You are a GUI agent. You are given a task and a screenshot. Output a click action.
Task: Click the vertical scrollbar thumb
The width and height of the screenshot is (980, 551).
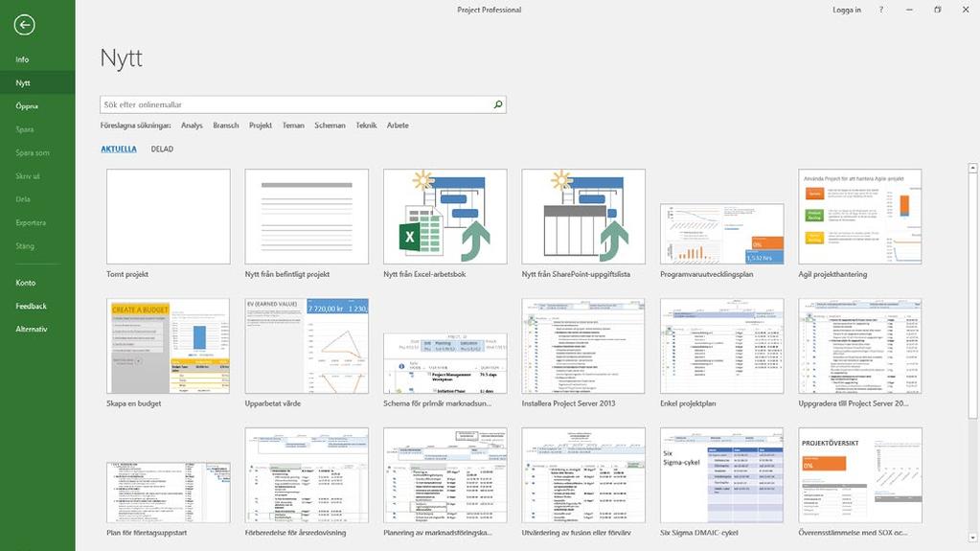[x=972, y=296]
